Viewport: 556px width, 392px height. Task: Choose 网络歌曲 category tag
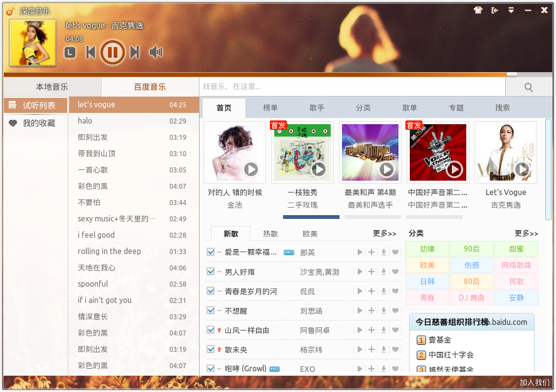coord(516,265)
